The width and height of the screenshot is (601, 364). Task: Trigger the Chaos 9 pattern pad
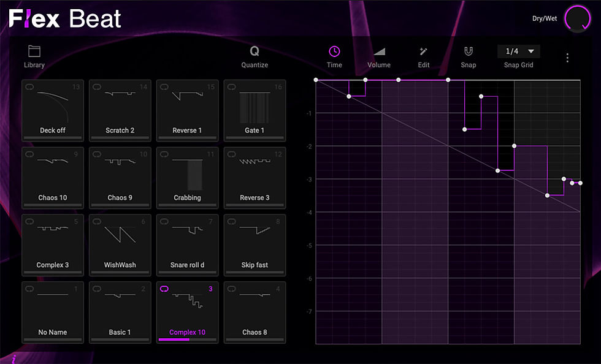point(120,178)
